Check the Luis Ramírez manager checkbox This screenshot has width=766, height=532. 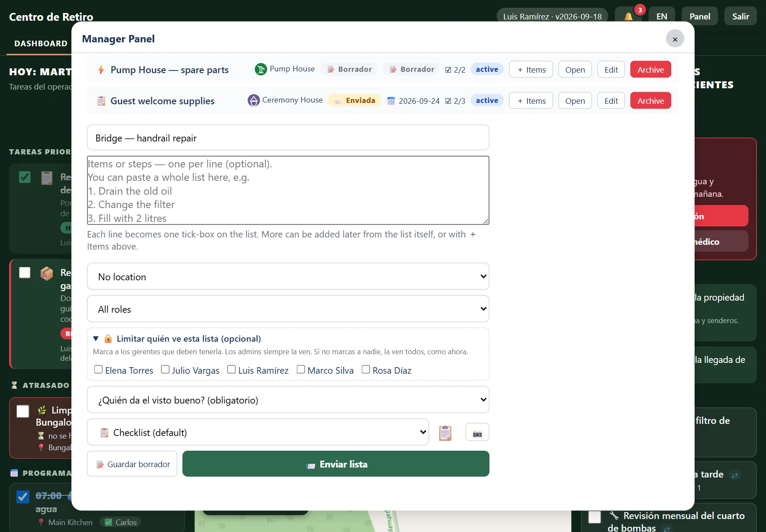click(x=232, y=369)
